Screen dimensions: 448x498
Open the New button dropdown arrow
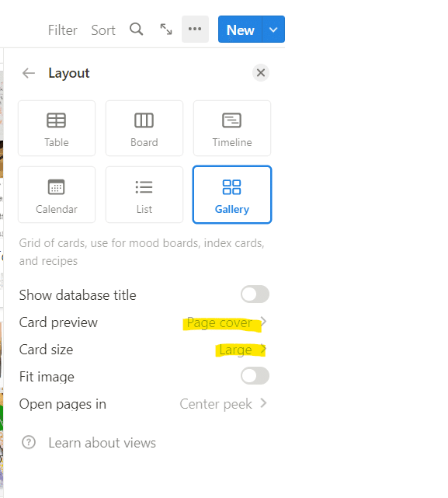coord(273,30)
